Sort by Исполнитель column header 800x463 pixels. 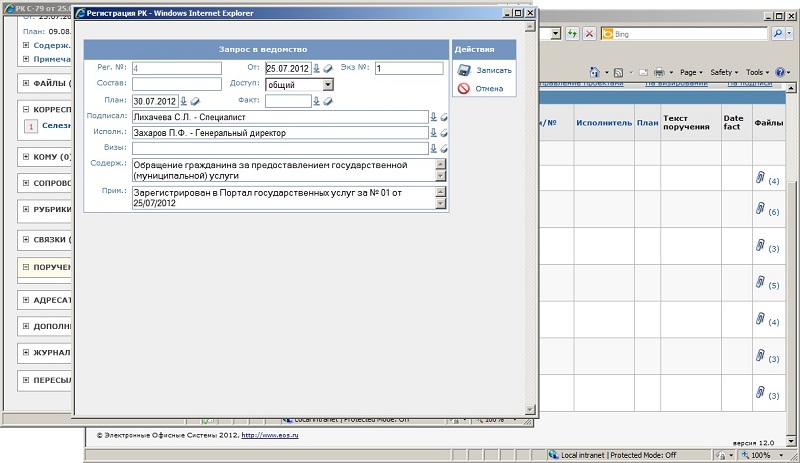[x=603, y=122]
